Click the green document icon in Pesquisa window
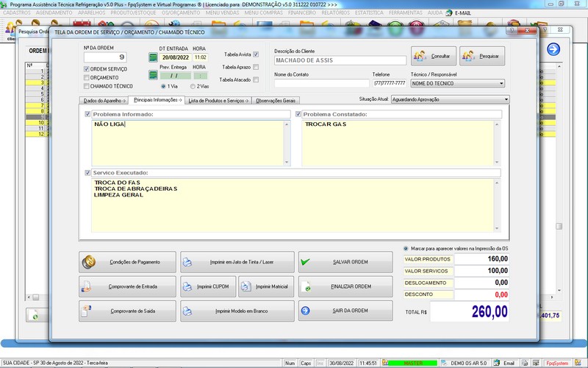The image size is (588, 368). click(x=35, y=315)
